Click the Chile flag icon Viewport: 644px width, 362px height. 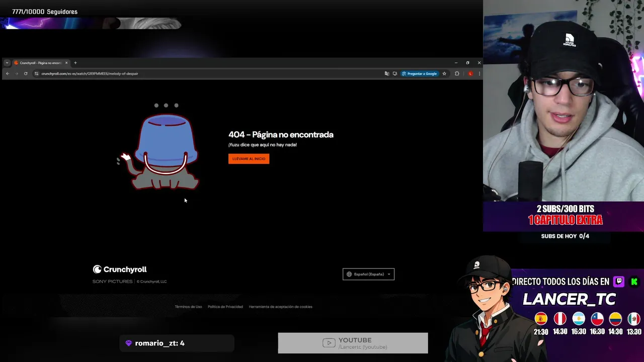click(x=597, y=319)
